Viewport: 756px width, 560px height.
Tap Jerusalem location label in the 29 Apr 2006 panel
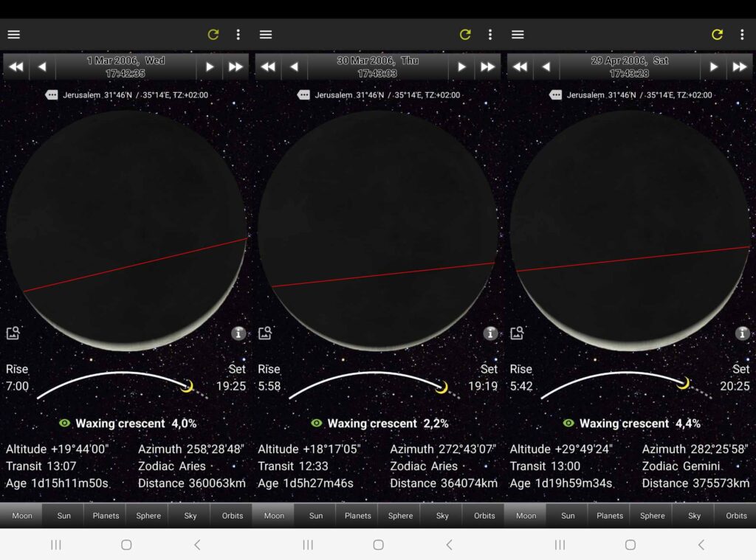630,95
